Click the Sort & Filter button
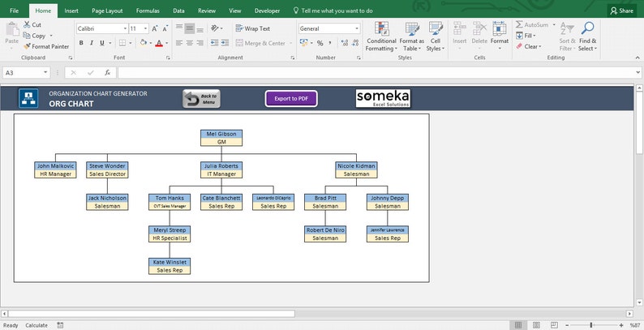The height and width of the screenshot is (330, 644). pos(567,37)
